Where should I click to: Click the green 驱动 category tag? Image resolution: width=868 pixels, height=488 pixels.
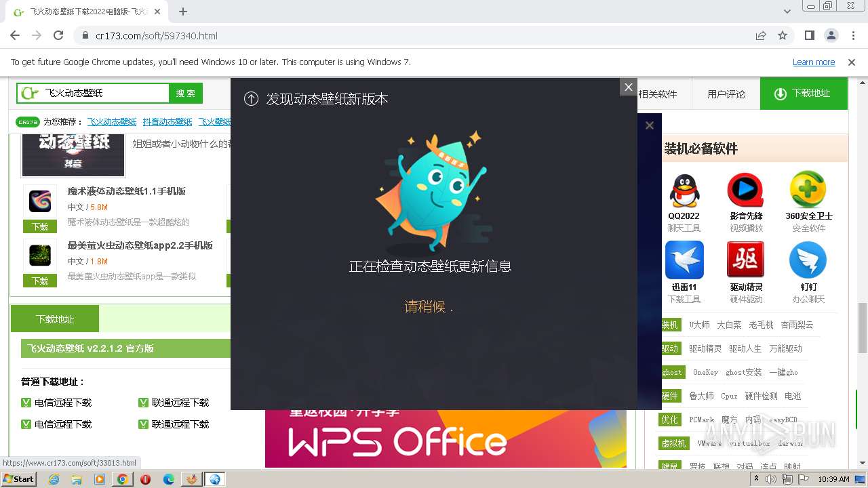coord(670,348)
